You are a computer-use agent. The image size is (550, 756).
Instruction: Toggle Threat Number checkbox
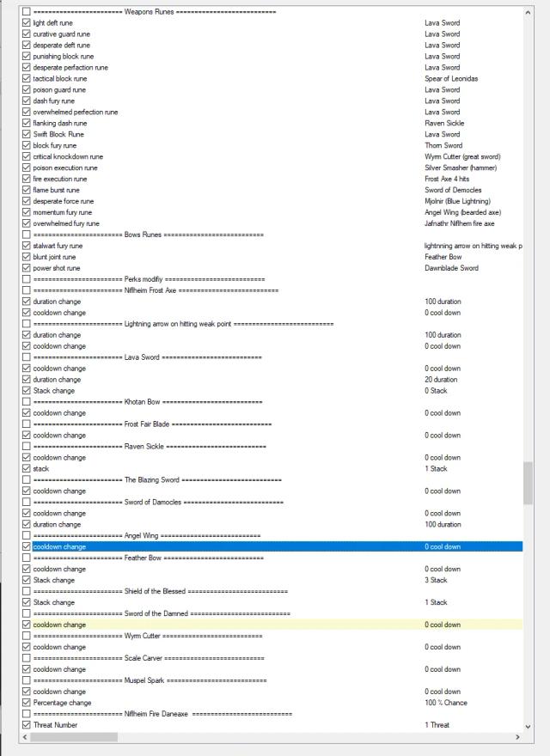coord(27,725)
